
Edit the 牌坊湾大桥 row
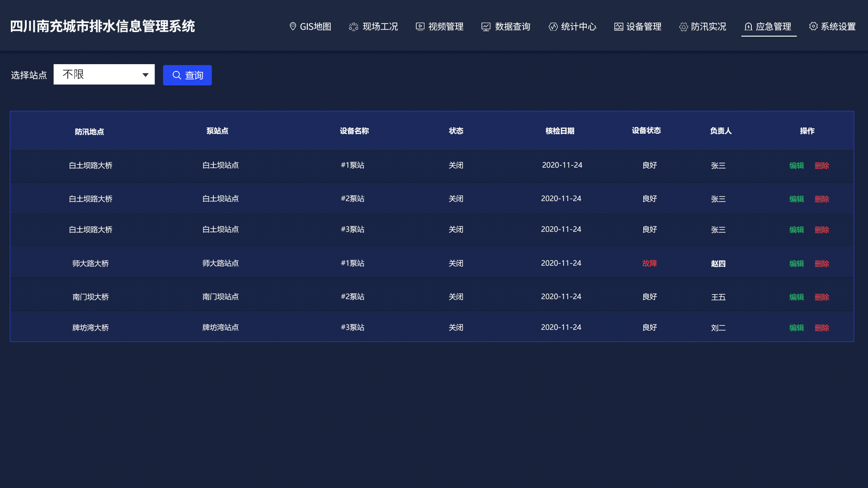(x=796, y=328)
